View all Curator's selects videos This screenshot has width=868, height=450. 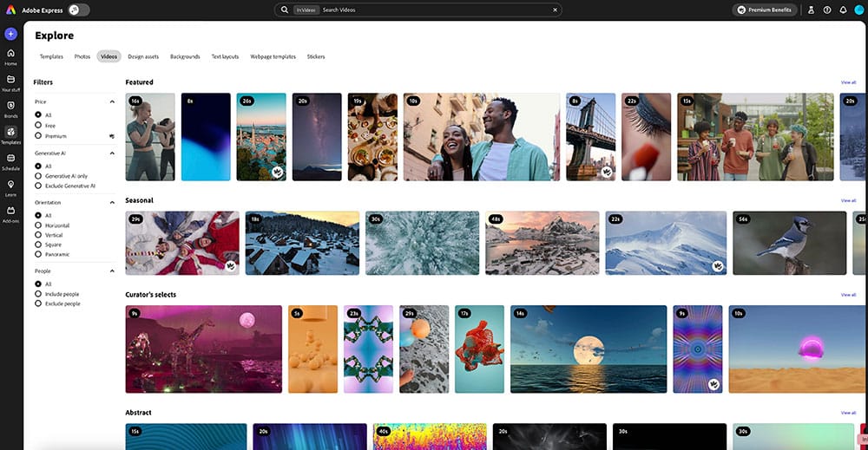[x=848, y=295]
